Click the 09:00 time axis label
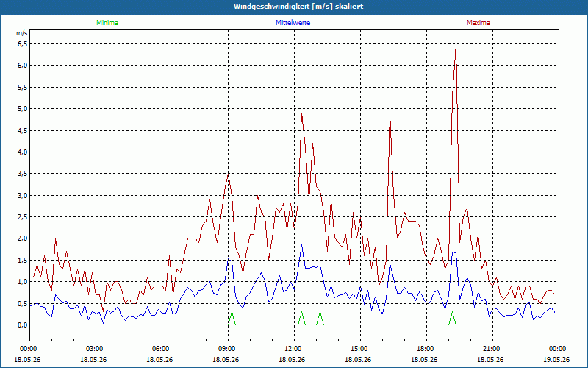The image size is (588, 368). click(229, 349)
